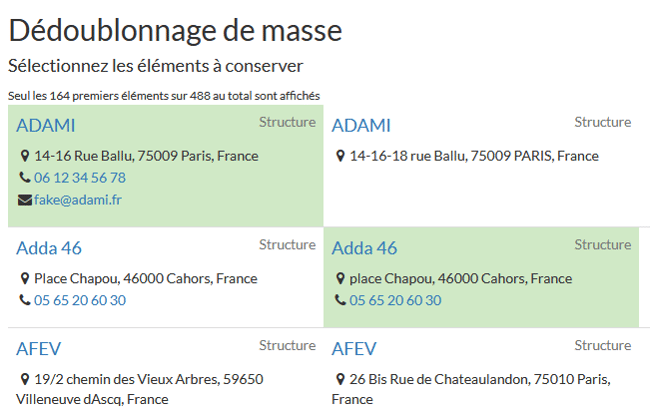
Task: Open the ADAMI name link in the left card
Action: tap(46, 126)
